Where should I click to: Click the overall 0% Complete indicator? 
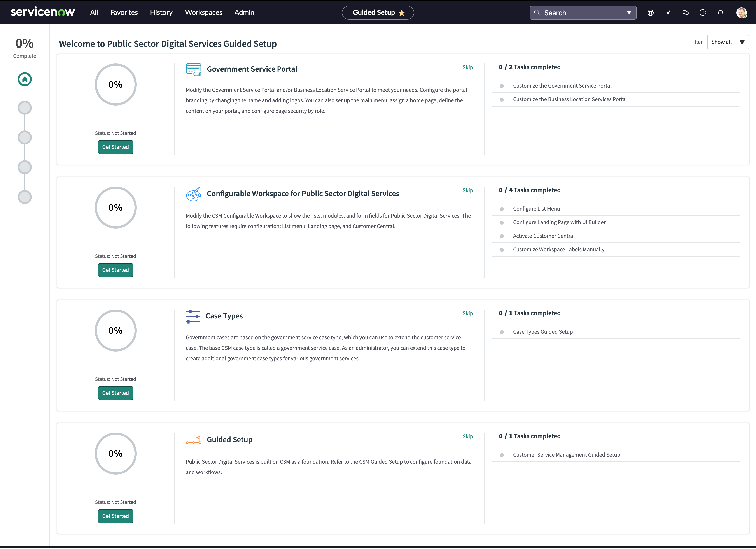point(25,48)
